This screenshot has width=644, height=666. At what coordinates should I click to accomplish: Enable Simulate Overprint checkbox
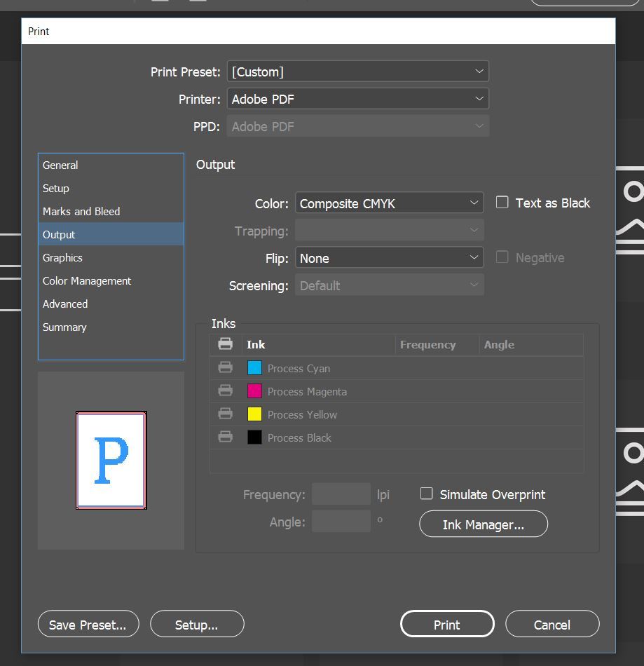(426, 494)
